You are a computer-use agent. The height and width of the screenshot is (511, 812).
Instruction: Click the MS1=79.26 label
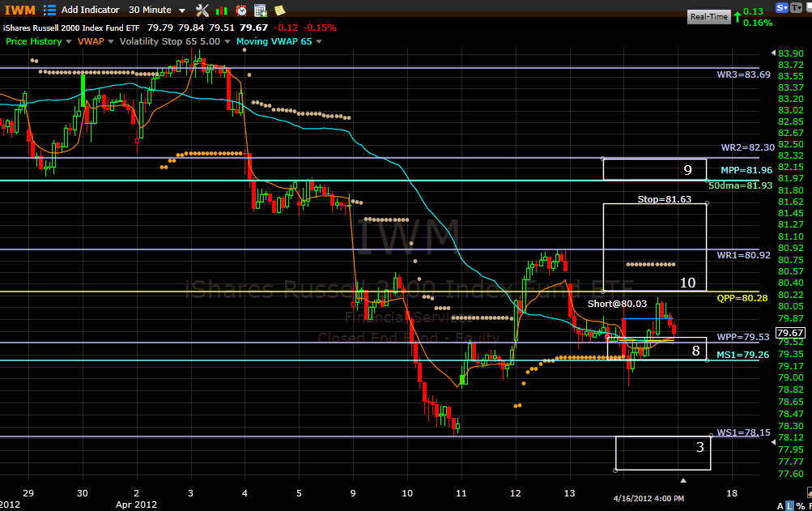(x=742, y=355)
